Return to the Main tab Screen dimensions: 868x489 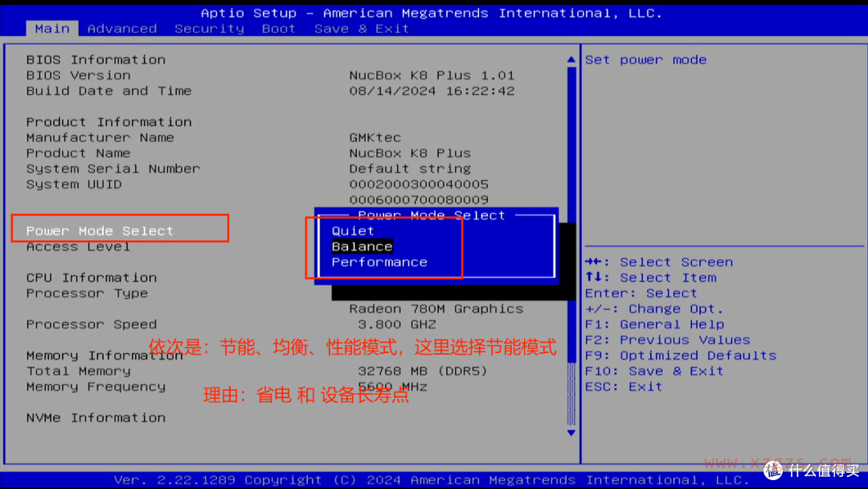(x=51, y=28)
